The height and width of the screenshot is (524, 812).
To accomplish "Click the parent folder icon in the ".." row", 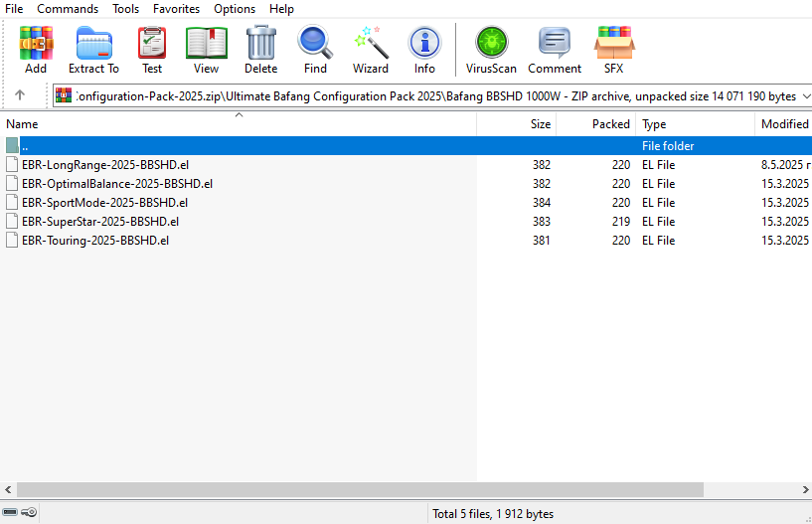I will pos(13,145).
